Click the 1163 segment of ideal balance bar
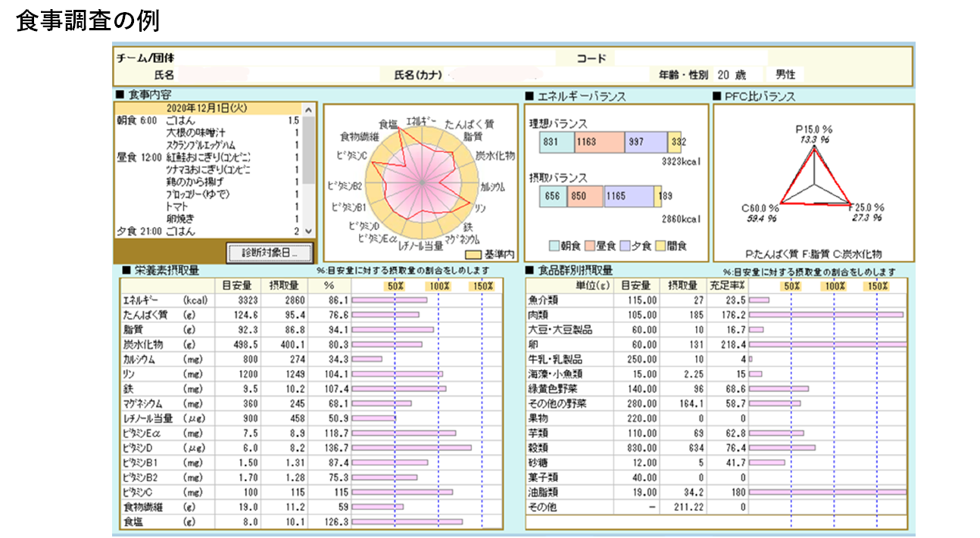 599,142
